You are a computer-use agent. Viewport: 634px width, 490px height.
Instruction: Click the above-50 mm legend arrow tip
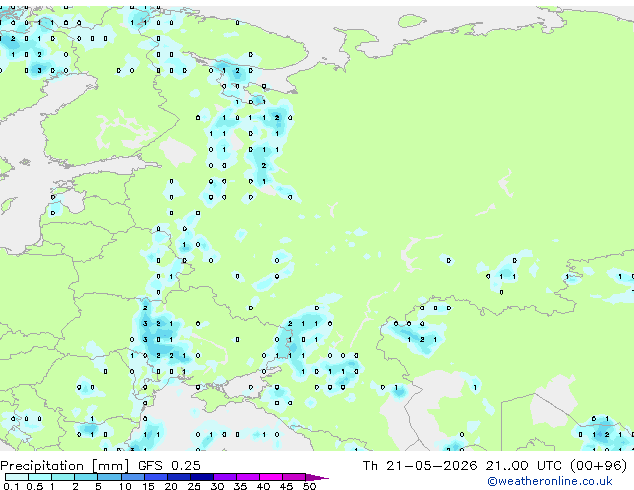317,477
